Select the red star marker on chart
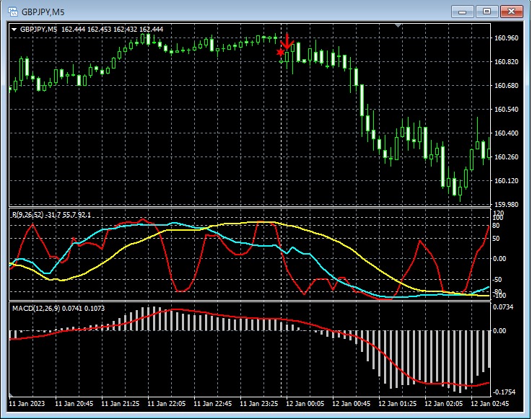Screen dimensions: 532x419 pyautogui.click(x=280, y=52)
